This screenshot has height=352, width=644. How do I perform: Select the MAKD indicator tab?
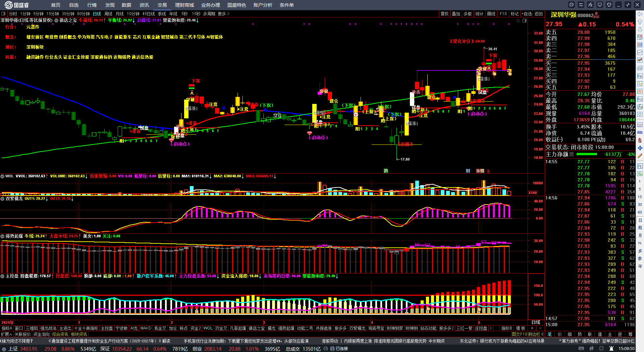(146, 328)
